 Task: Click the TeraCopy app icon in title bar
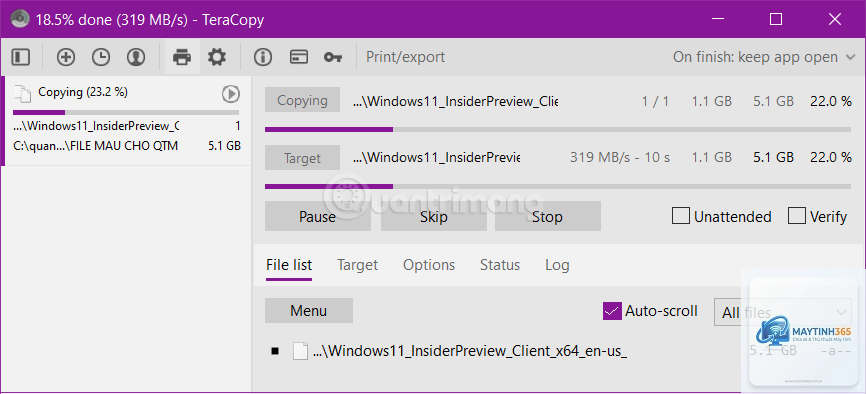tap(20, 19)
